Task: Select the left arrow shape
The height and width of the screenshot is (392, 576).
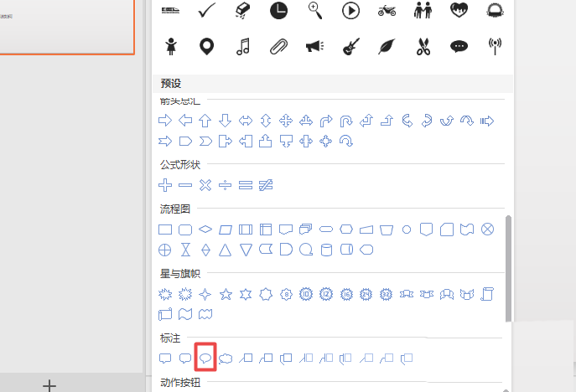Action: tap(185, 121)
